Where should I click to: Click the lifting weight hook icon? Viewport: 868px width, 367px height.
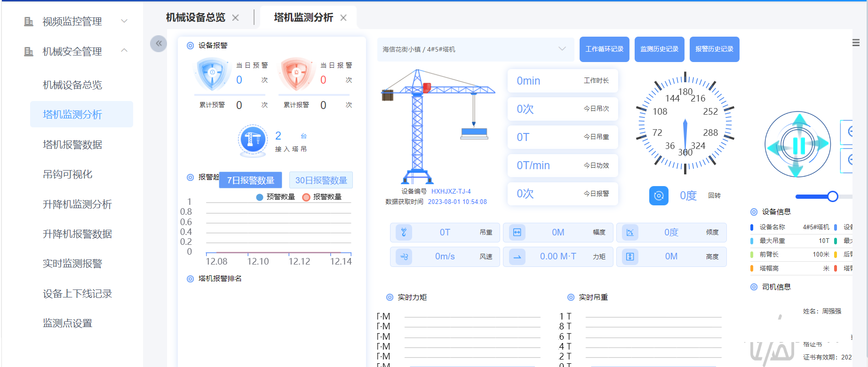(404, 233)
